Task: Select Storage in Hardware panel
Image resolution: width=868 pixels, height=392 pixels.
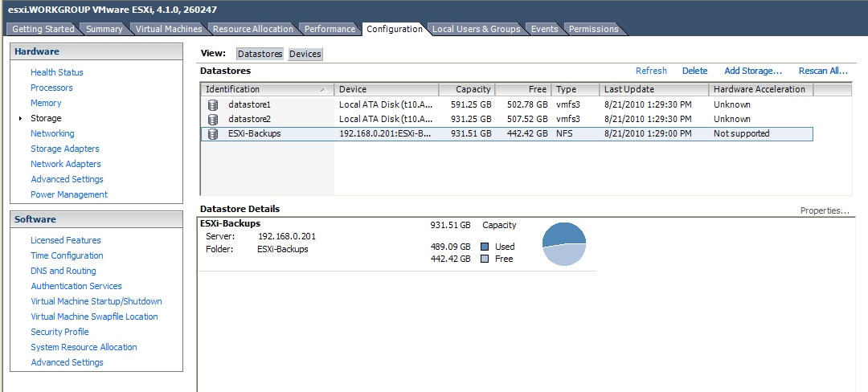Action: pos(46,118)
